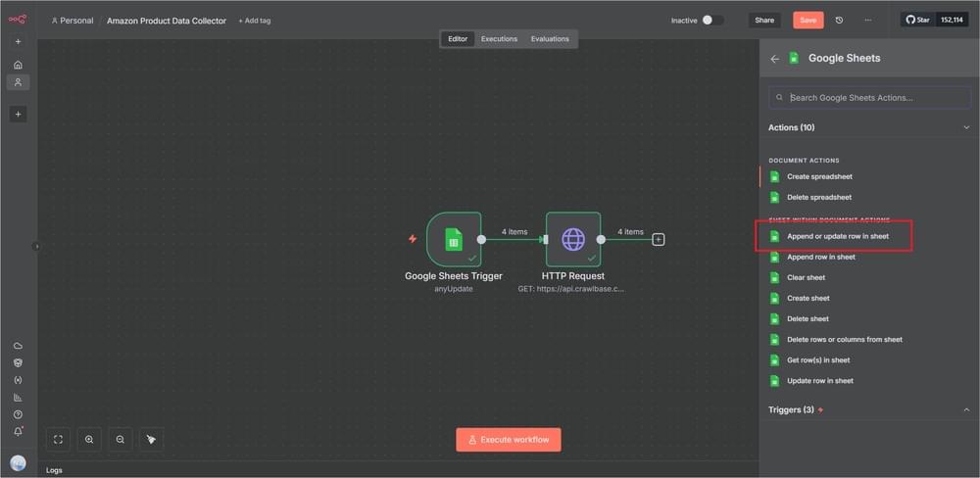Open the notifications bell in sidebar

[x=18, y=431]
